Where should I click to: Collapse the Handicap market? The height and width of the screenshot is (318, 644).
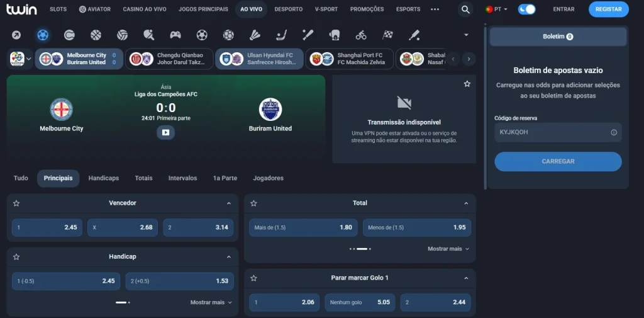tap(229, 257)
